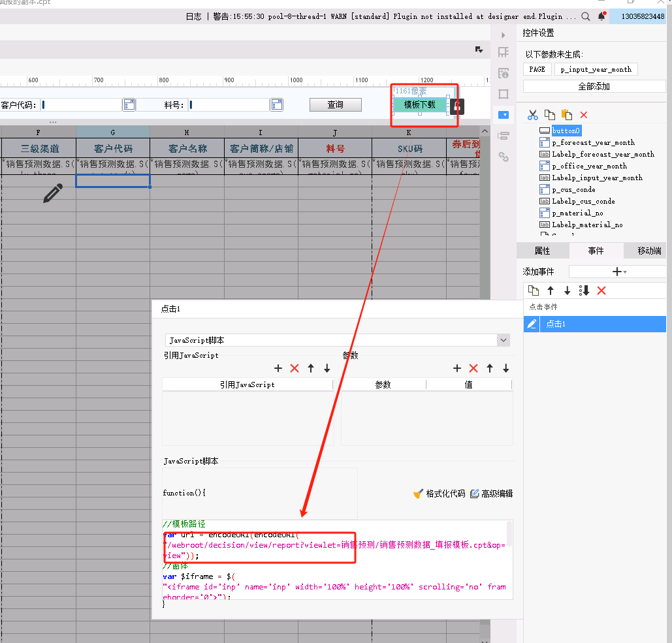The width and height of the screenshot is (672, 643).
Task: Copy the selected widget in widget tree
Action: pos(549,115)
